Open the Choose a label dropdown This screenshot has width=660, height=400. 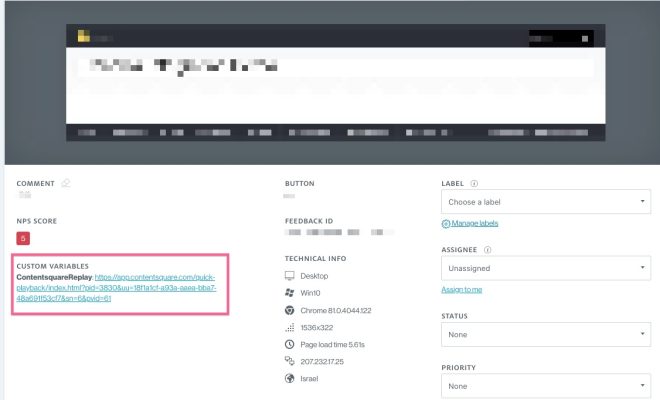coord(544,202)
